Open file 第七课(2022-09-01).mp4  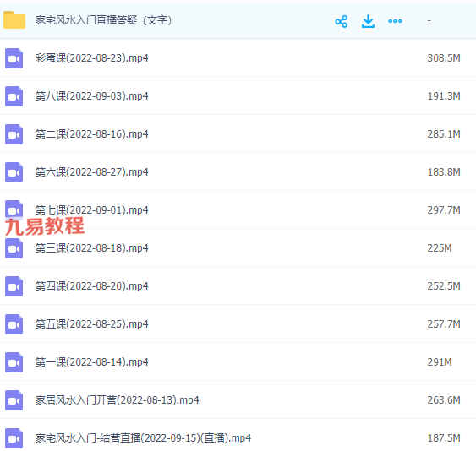coord(91,210)
